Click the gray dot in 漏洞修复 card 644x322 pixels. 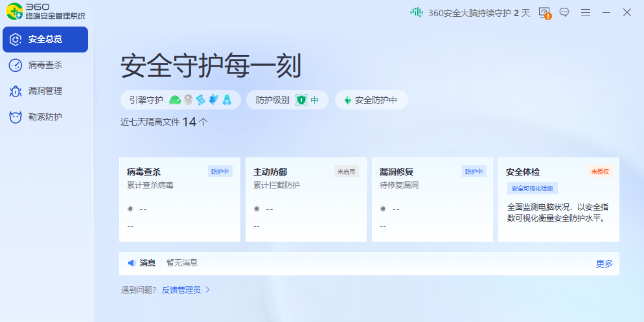point(383,209)
